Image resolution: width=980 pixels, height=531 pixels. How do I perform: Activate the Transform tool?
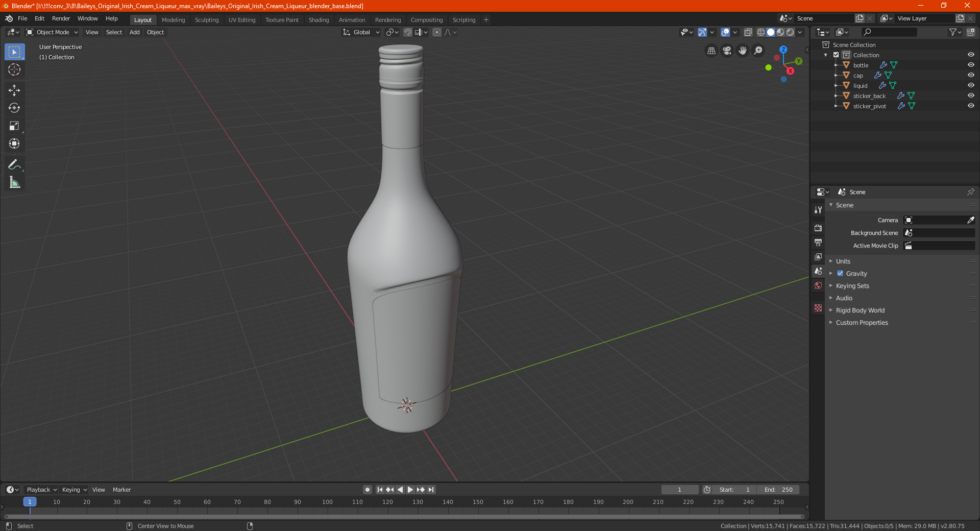click(x=14, y=143)
